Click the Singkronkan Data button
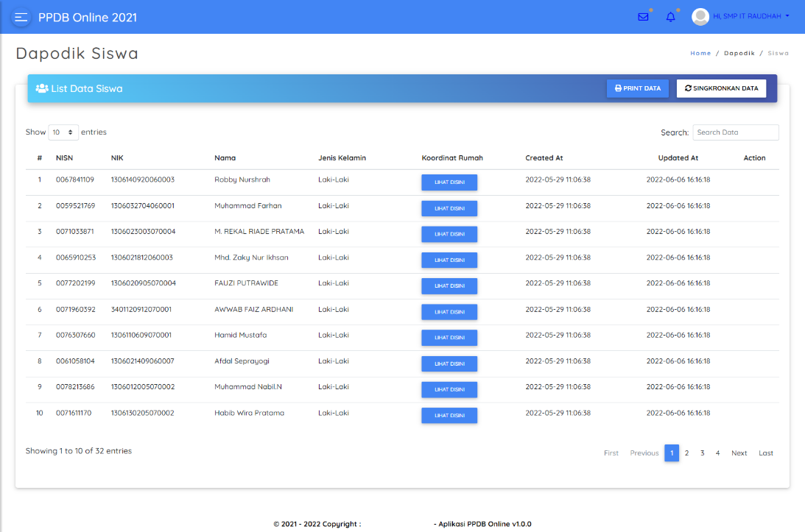The image size is (805, 532). [721, 88]
